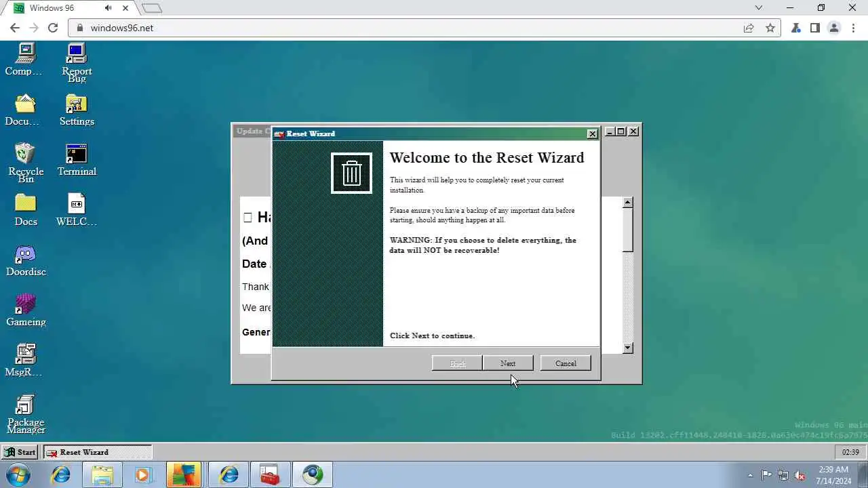The height and width of the screenshot is (488, 868).
Task: Click the Windows 96 taskbar clock showing 02:39
Action: pos(850,452)
